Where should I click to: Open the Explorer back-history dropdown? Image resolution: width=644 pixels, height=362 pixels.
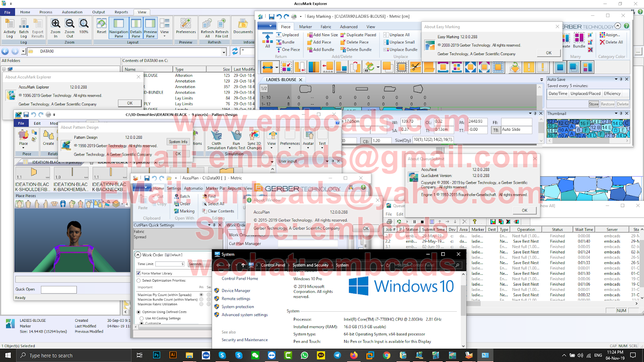[24, 51]
